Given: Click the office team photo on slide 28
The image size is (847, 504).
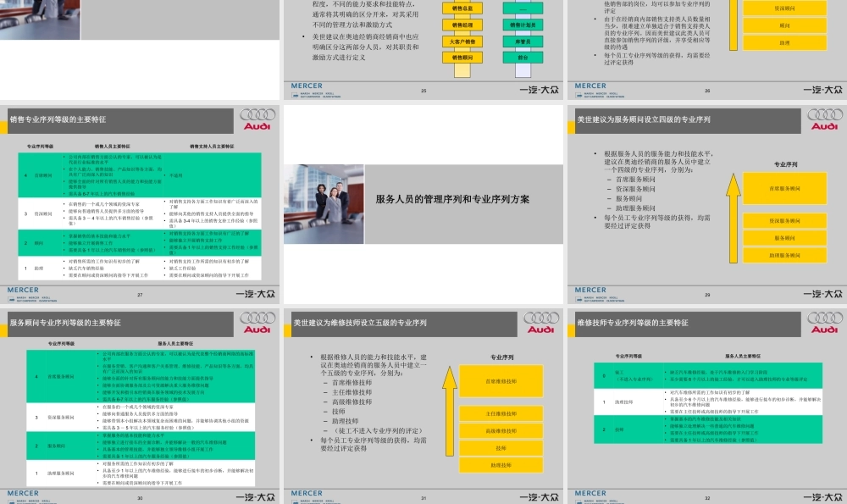Looking at the screenshot, I should tap(324, 204).
